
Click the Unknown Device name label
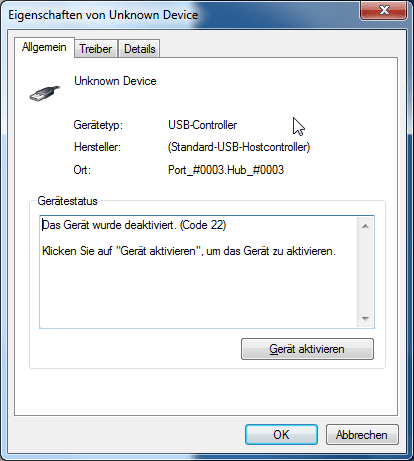pyautogui.click(x=115, y=81)
